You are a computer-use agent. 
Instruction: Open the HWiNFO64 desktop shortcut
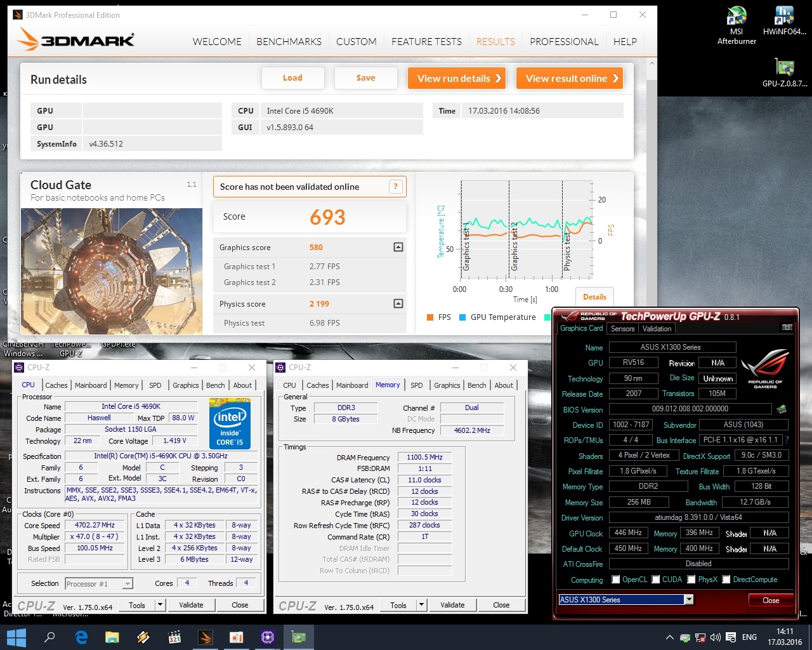pyautogui.click(x=785, y=21)
